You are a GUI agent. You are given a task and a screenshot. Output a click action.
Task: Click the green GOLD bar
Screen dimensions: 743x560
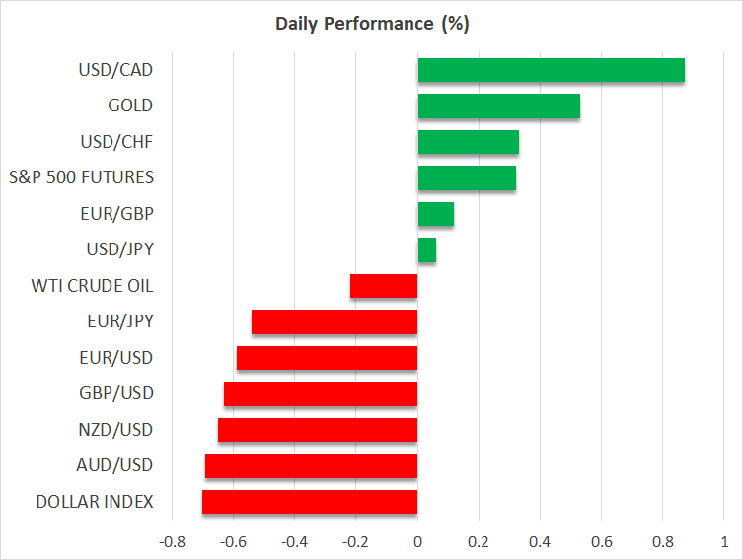click(498, 106)
